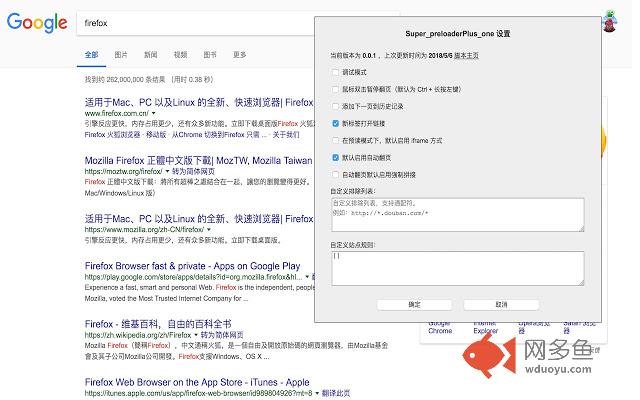This screenshot has width=640, height=400.
Task: Open the 脚本主页 link in settings
Action: click(466, 56)
